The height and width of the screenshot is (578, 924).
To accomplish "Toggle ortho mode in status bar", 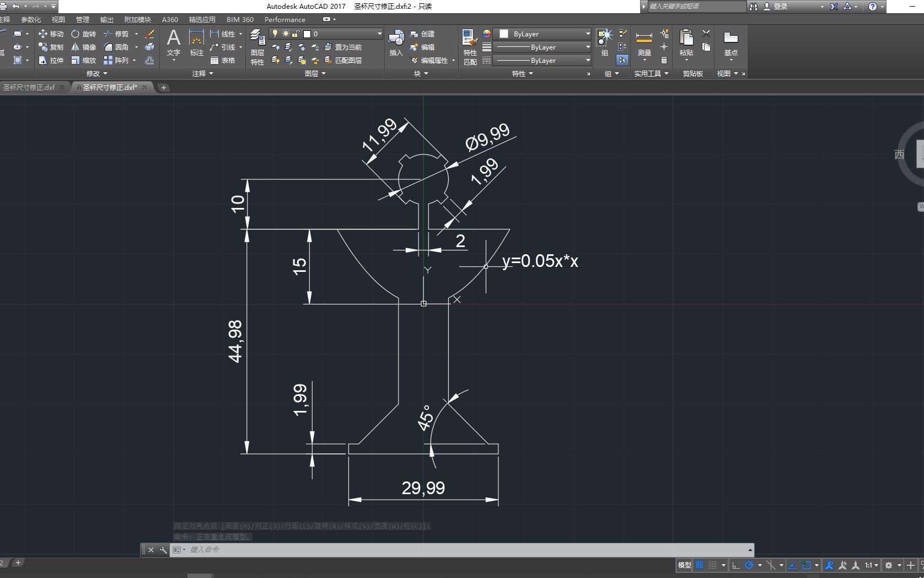I will pos(737,565).
